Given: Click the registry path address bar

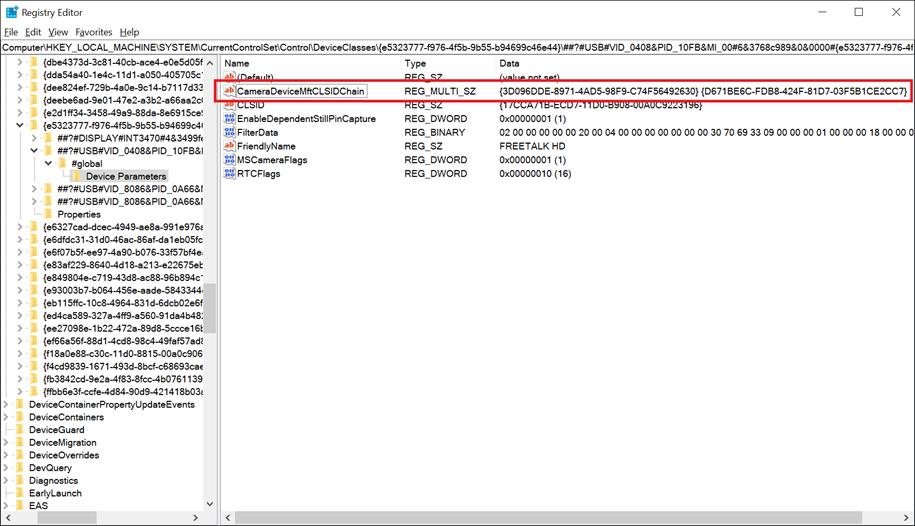Looking at the screenshot, I should [458, 47].
